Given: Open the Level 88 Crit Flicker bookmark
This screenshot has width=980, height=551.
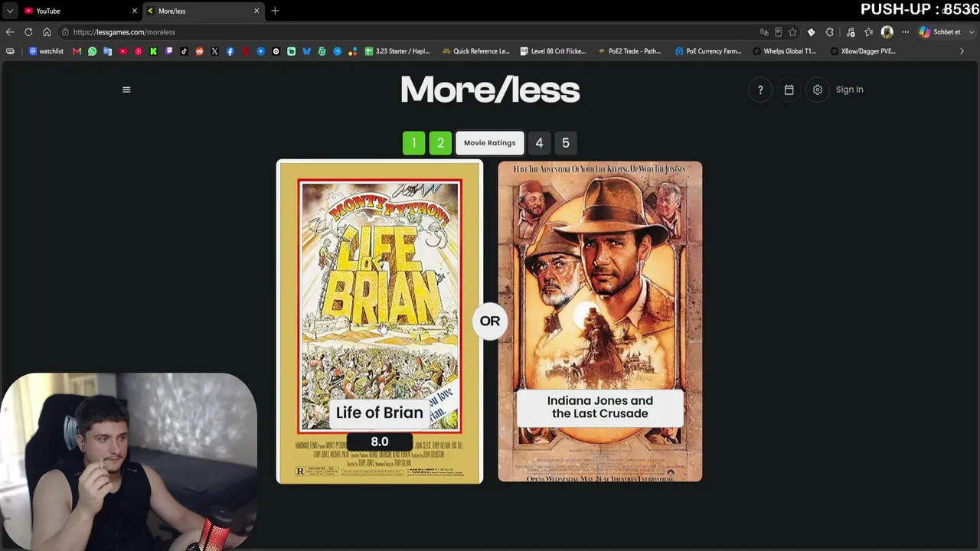Looking at the screenshot, I should (x=553, y=51).
